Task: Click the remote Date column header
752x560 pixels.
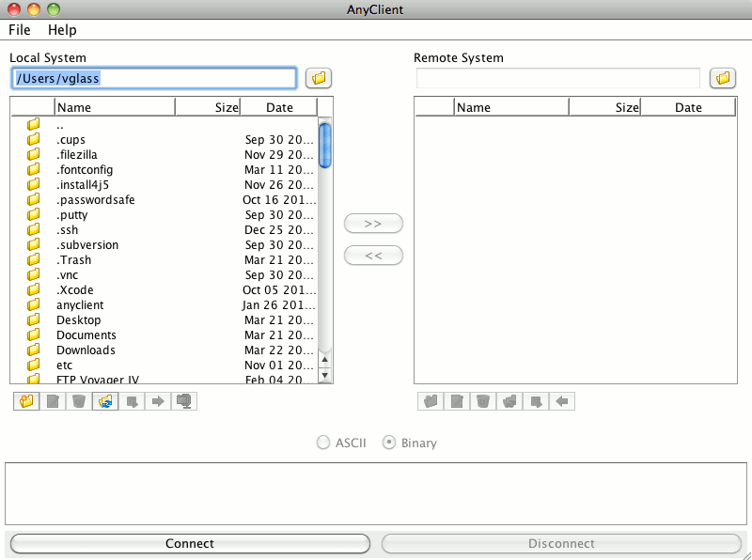Action: tap(688, 107)
